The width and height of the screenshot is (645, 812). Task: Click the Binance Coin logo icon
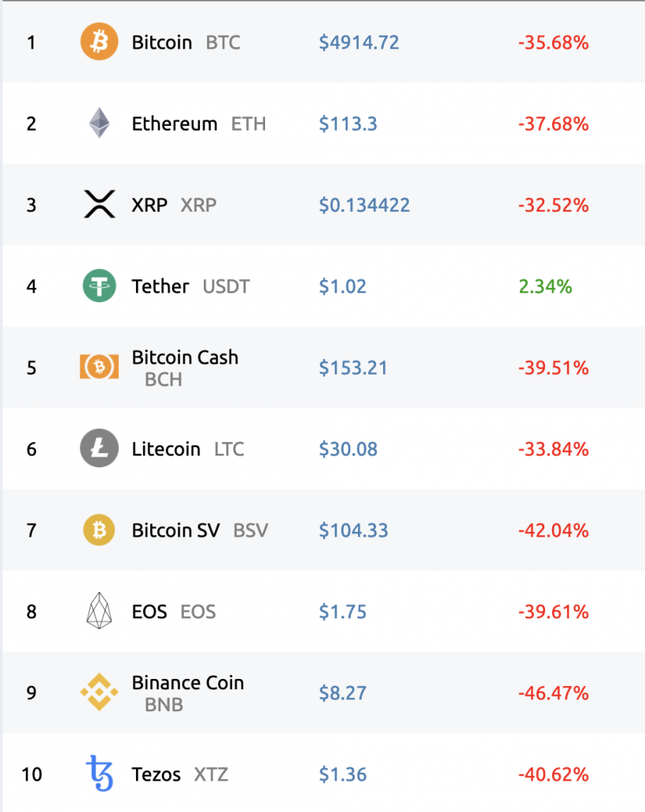[99, 692]
